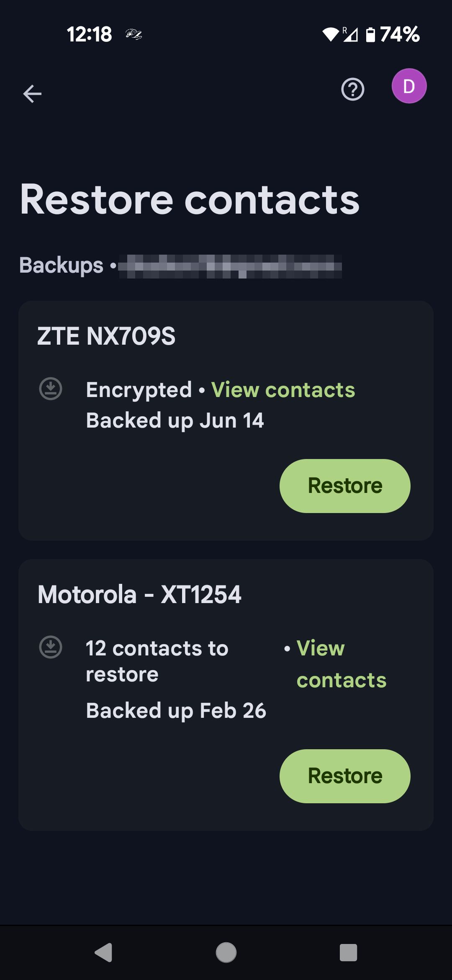The image size is (452, 980).
Task: Tap the Motorola XT1254 backup download icon
Action: [51, 647]
